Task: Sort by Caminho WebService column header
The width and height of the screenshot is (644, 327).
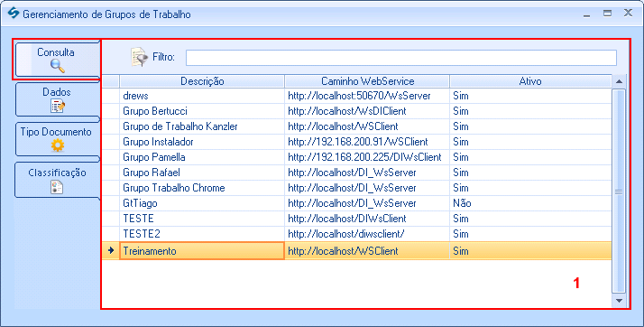Action: click(367, 81)
